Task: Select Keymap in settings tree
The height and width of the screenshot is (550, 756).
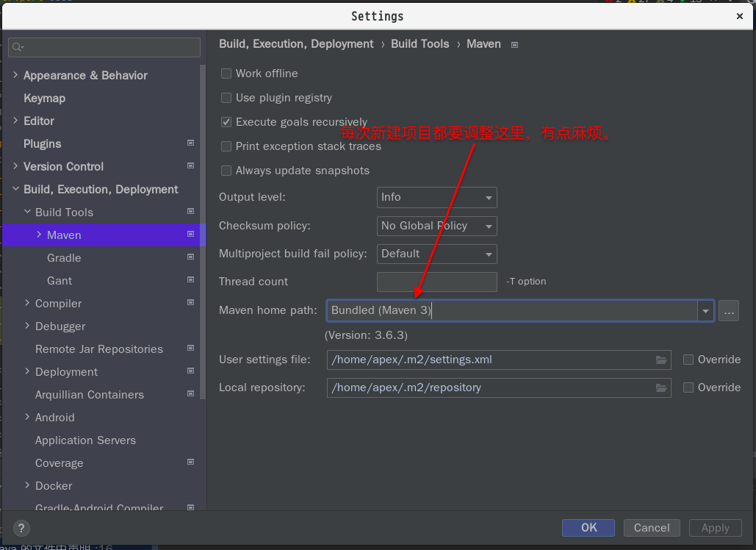Action: click(x=44, y=98)
